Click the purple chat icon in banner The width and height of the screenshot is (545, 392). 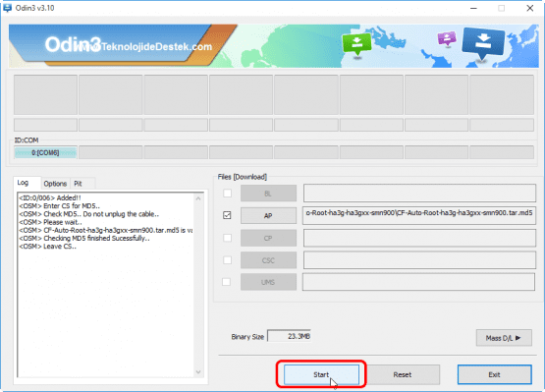tap(447, 39)
